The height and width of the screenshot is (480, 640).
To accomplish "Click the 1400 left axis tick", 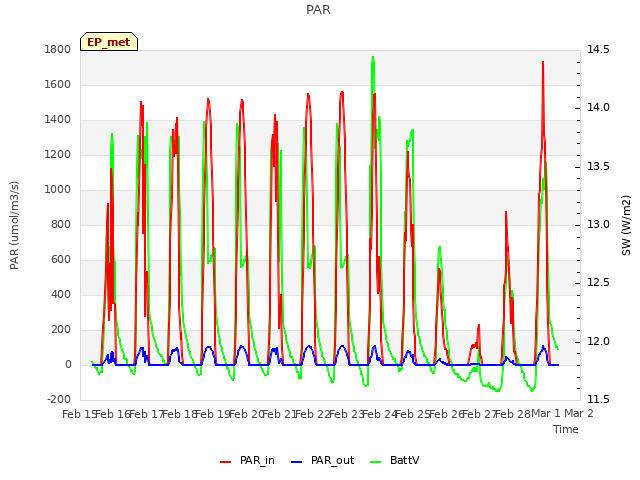I will coord(58,120).
